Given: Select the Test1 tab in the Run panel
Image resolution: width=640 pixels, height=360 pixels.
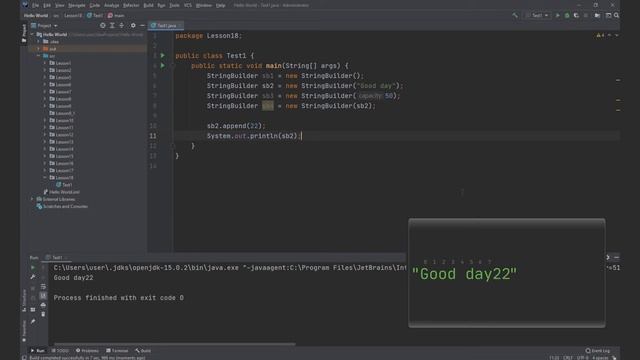Looking at the screenshot, I should click(x=57, y=258).
